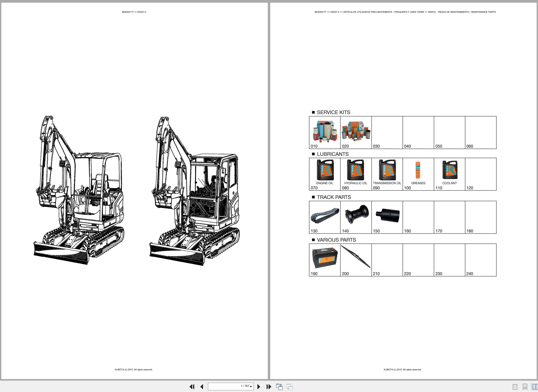Open rubber track part 130
This screenshot has width=538, height=392.
(325, 217)
